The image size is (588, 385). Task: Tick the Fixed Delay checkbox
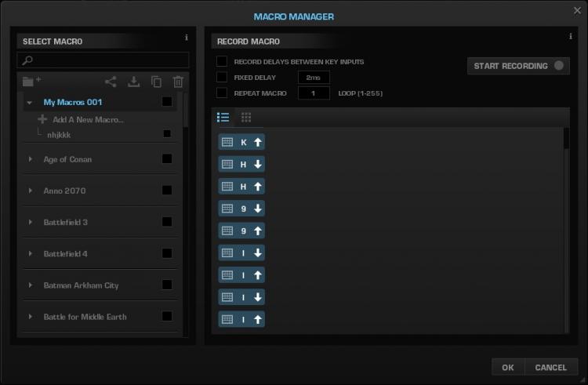(222, 77)
